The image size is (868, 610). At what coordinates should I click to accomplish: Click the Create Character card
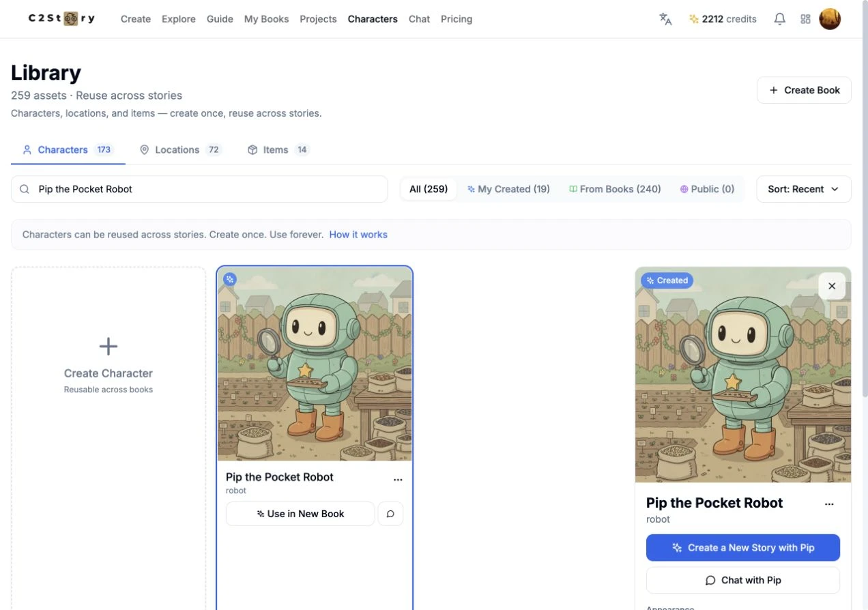(108, 437)
